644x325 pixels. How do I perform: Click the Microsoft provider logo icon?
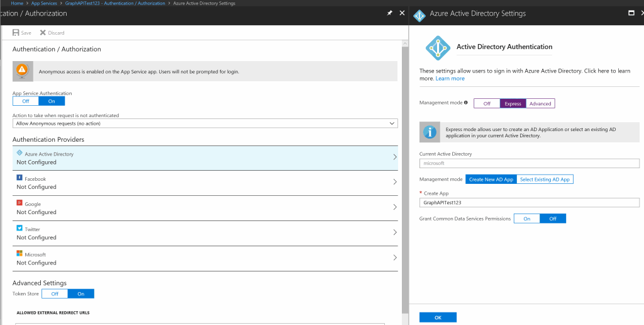click(x=19, y=253)
